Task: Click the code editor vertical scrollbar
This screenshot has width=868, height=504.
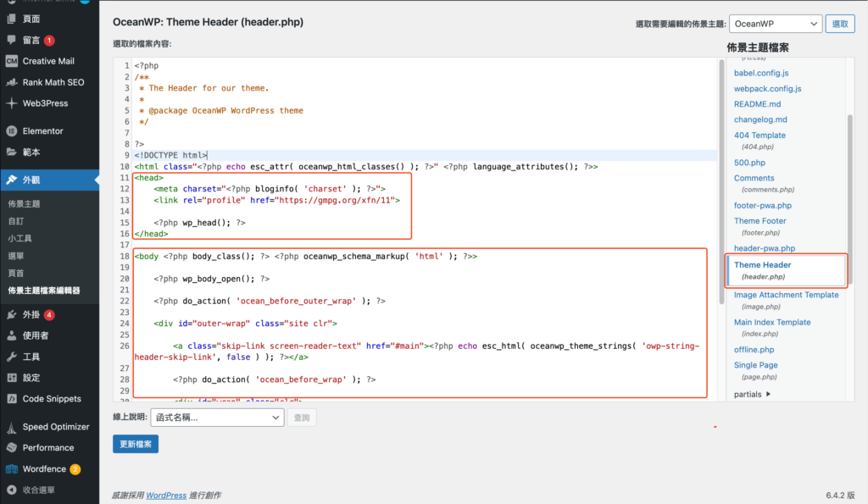Action: pos(721,183)
